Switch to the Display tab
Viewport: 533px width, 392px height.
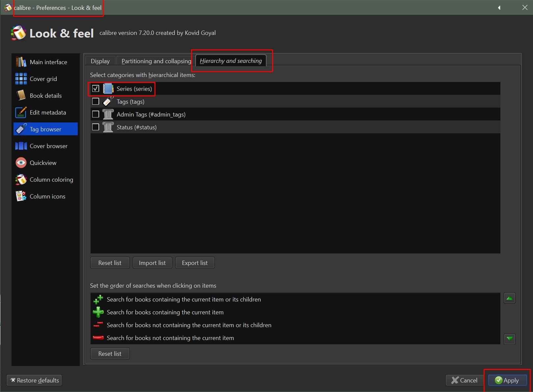[x=100, y=61]
